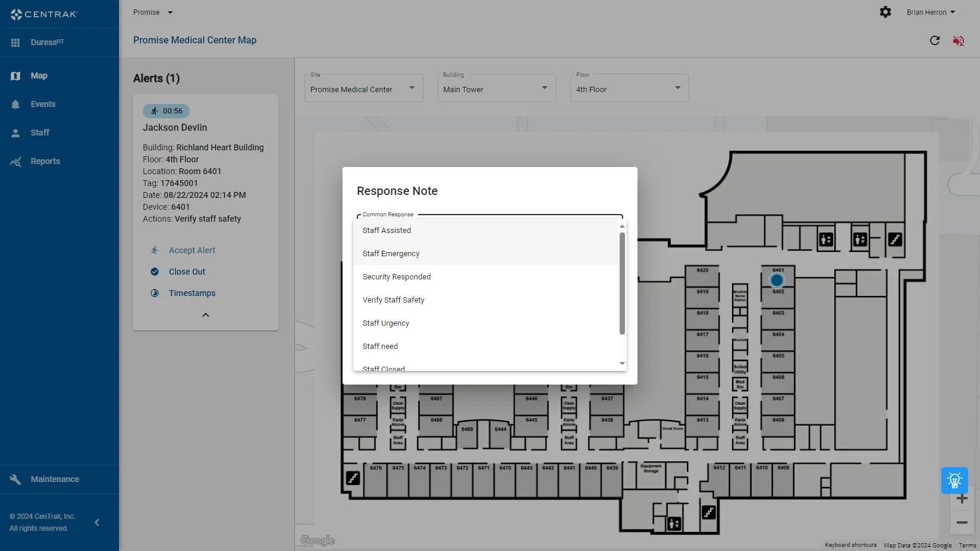980x551 pixels.
Task: Click the Timestamps clock icon
Action: (x=155, y=293)
